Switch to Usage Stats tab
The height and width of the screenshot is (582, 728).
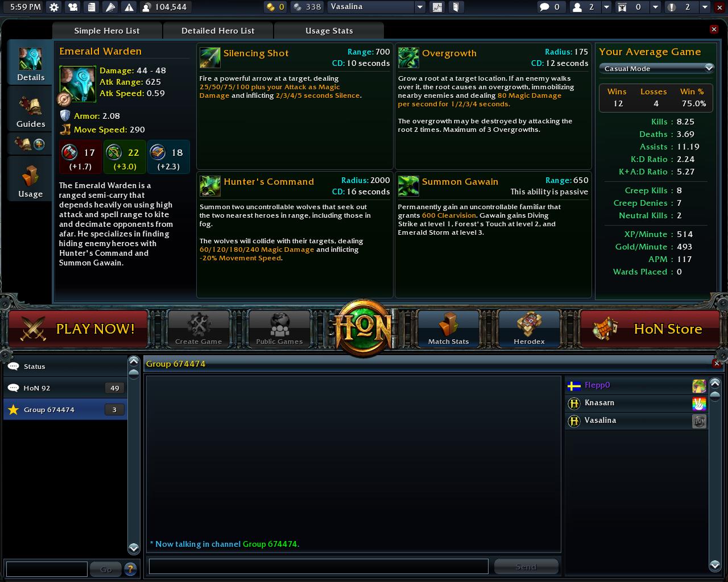[329, 31]
